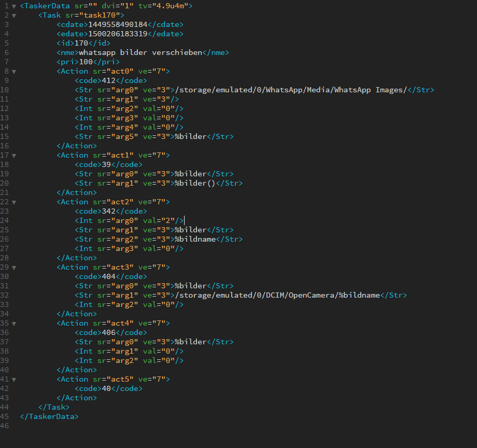Click the code value 342
Image resolution: width=477 pixels, height=448 pixels.
[x=108, y=211]
